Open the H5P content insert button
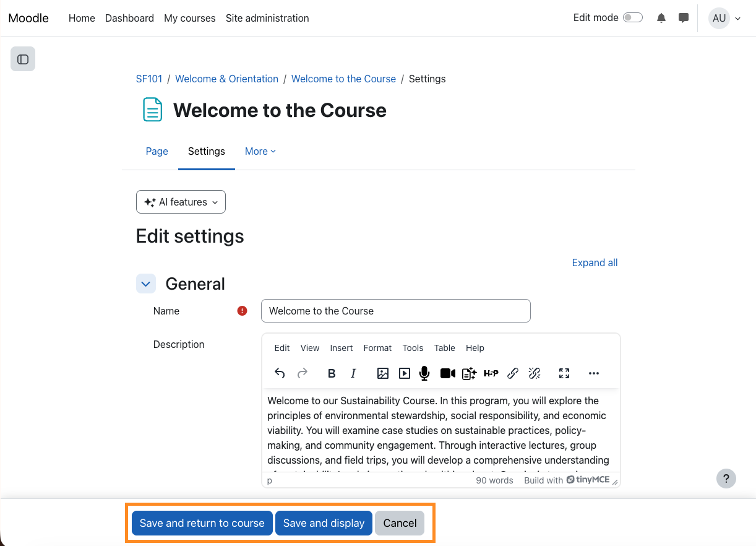The height and width of the screenshot is (546, 756). coord(491,373)
